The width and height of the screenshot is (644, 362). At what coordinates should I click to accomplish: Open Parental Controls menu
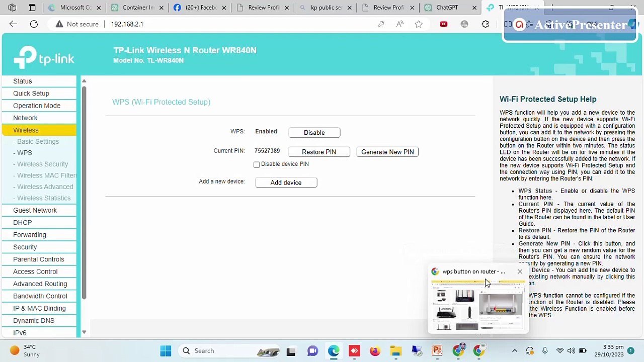[39, 259]
